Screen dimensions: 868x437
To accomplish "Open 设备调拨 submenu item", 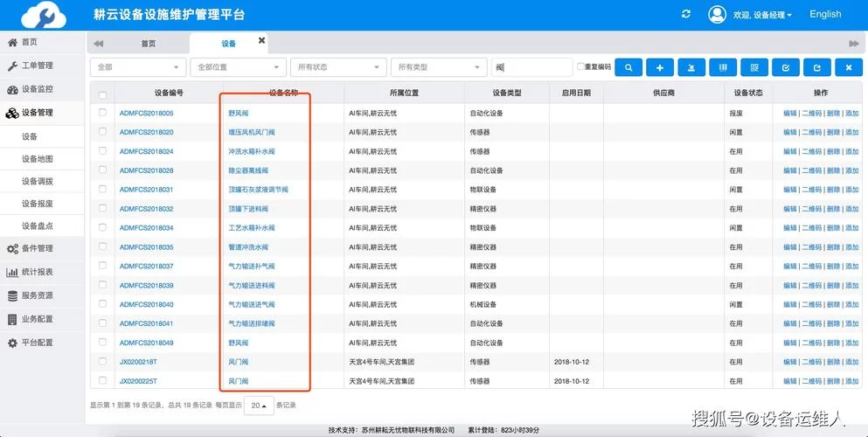I will (x=42, y=182).
